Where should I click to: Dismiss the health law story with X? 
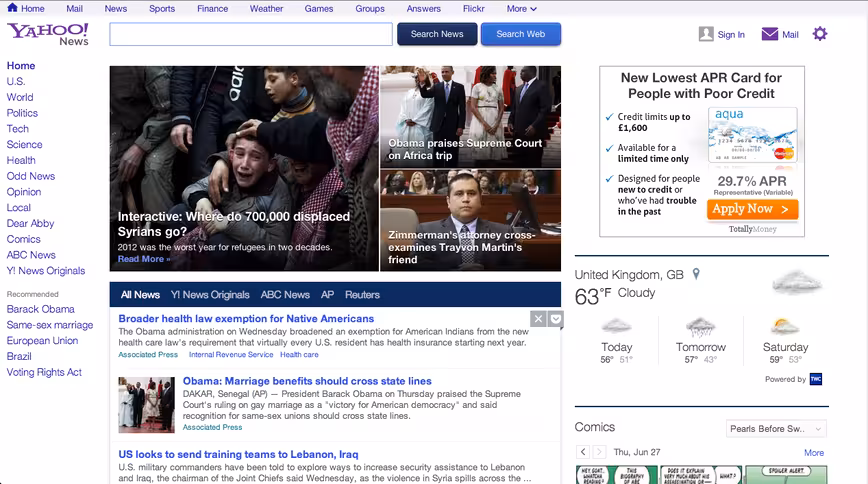pos(538,318)
